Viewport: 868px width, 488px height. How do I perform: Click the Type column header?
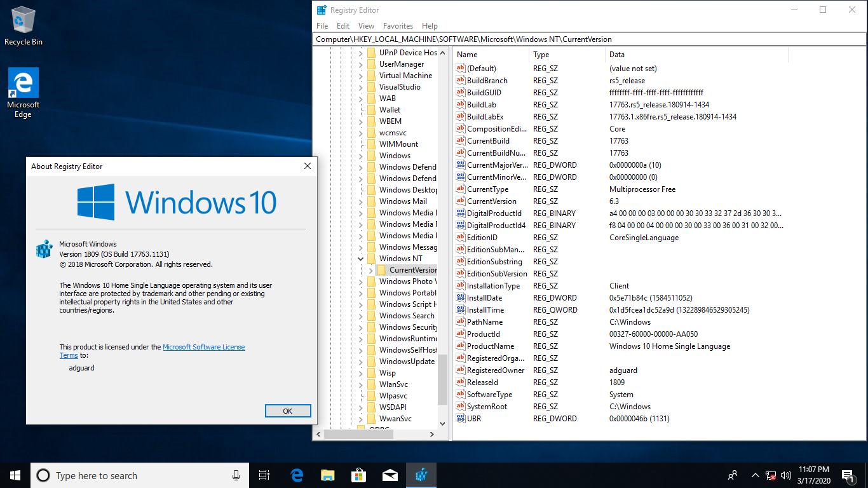567,55
